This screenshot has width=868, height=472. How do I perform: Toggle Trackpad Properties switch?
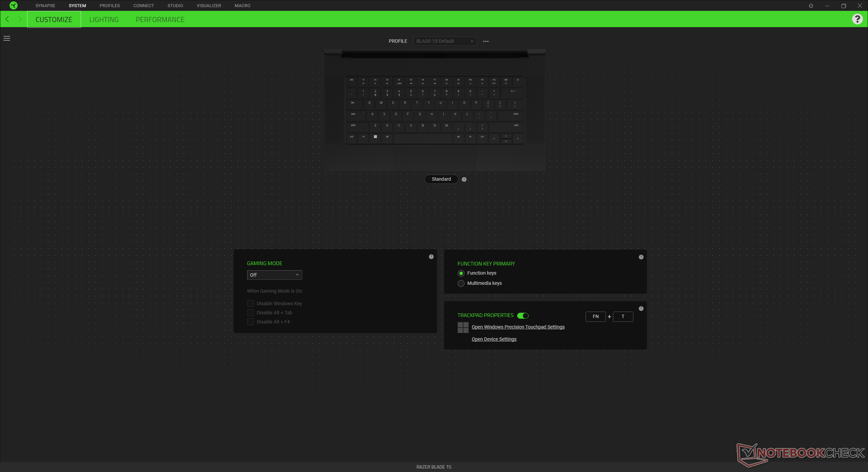click(x=523, y=316)
